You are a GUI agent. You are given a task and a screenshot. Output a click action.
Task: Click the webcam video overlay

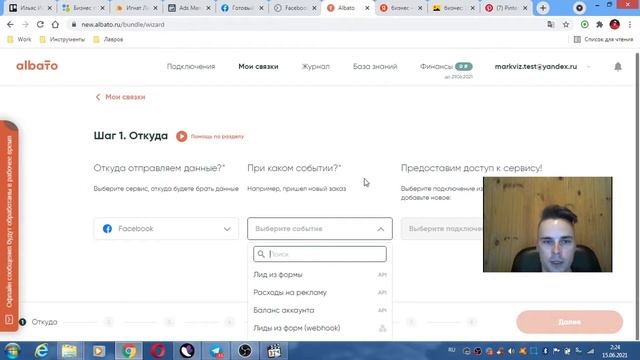pos(547,224)
